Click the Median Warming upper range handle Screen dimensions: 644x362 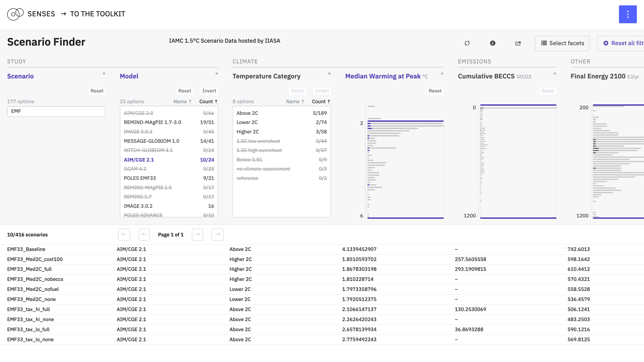(405, 121)
